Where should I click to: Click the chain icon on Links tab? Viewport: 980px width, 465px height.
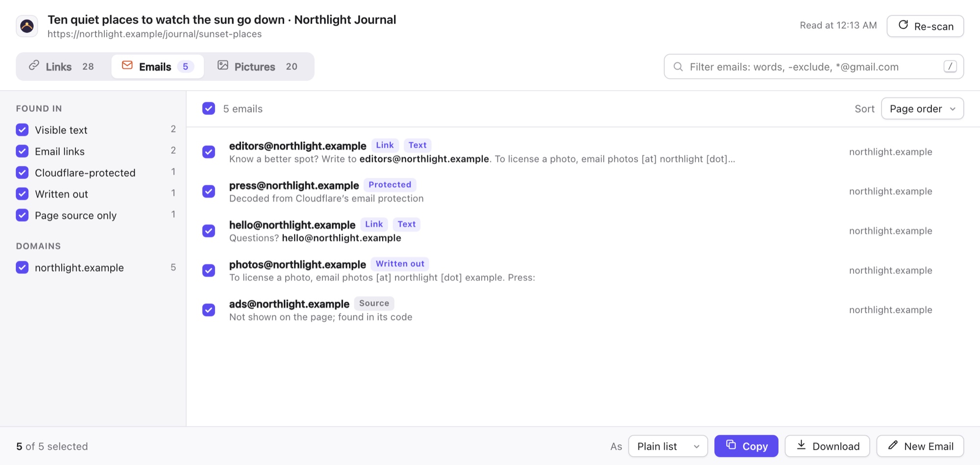[34, 65]
